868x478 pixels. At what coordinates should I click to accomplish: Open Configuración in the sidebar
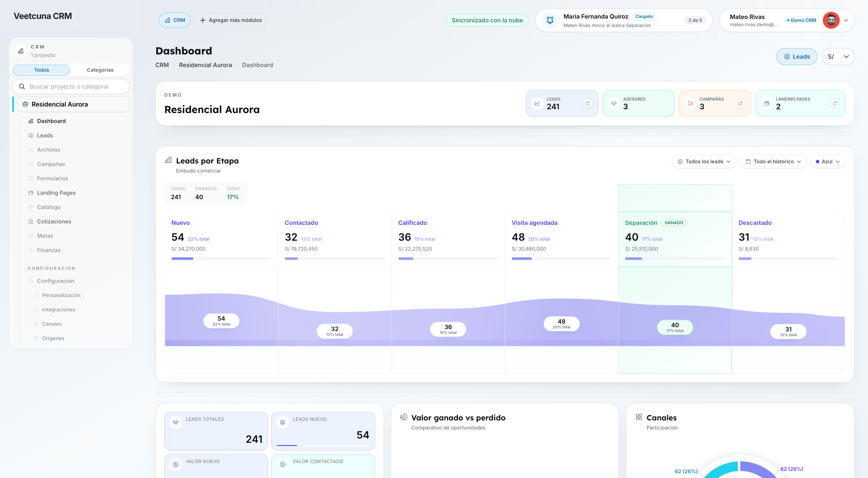[x=56, y=281]
